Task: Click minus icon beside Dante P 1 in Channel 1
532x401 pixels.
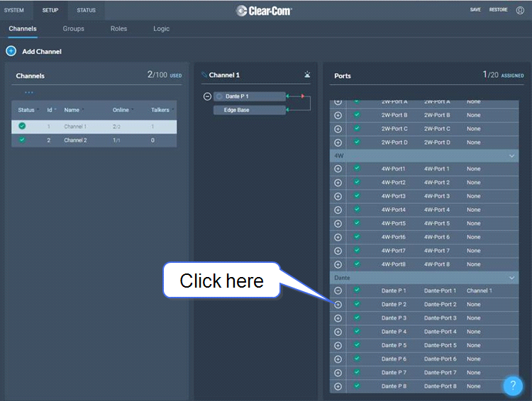Action: (207, 96)
